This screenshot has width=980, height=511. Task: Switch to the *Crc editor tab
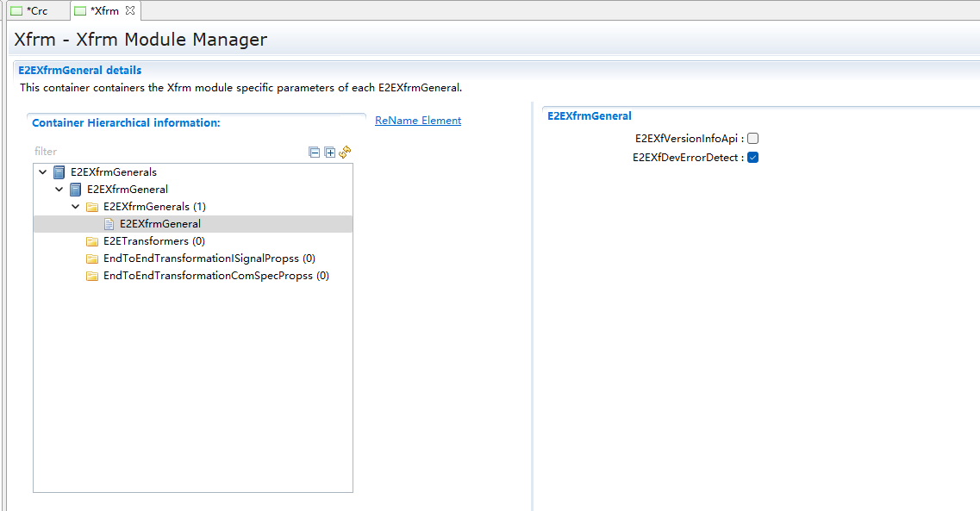point(36,11)
